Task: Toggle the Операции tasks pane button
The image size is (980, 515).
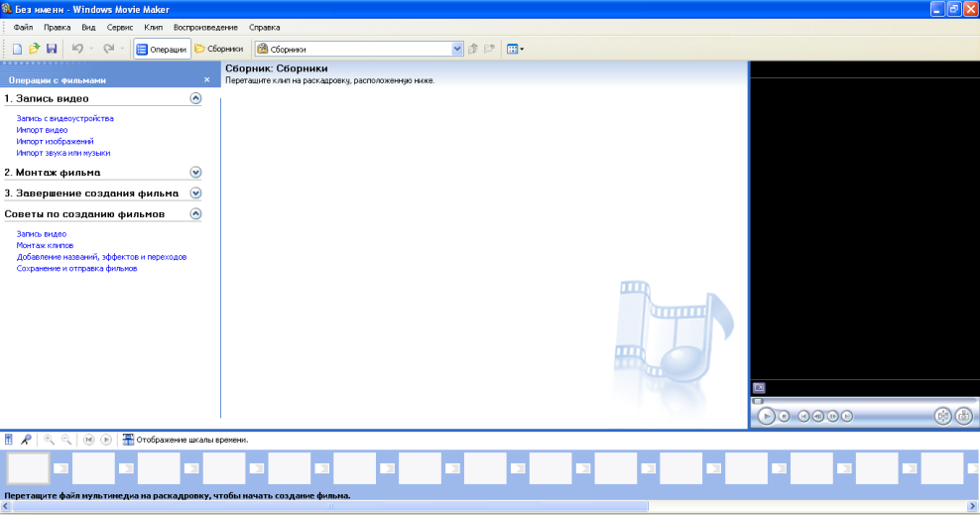Action: [162, 49]
